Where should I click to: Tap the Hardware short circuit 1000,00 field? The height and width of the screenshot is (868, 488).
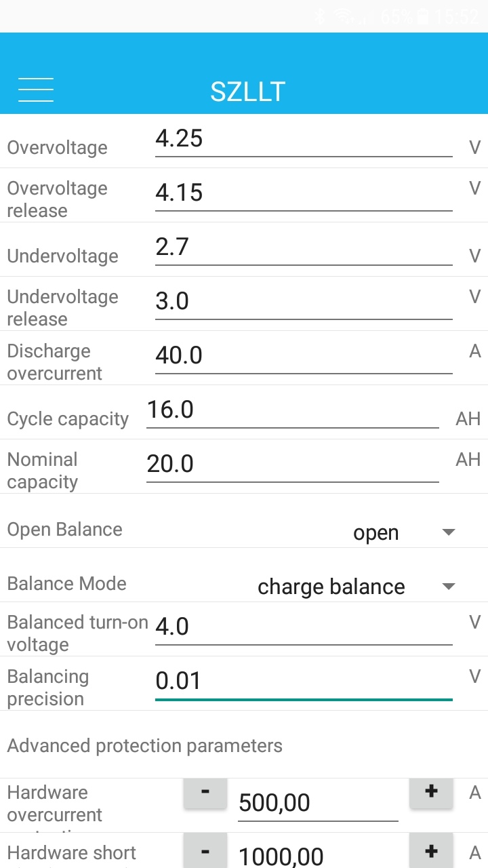317,856
